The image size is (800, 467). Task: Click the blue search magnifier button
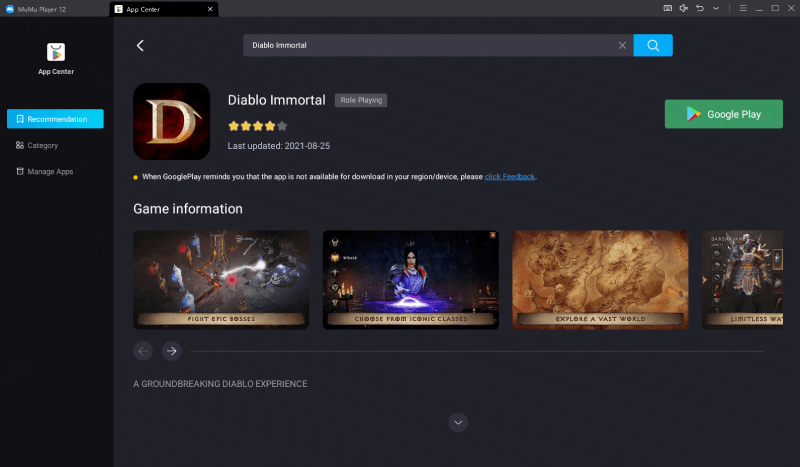pyautogui.click(x=653, y=45)
